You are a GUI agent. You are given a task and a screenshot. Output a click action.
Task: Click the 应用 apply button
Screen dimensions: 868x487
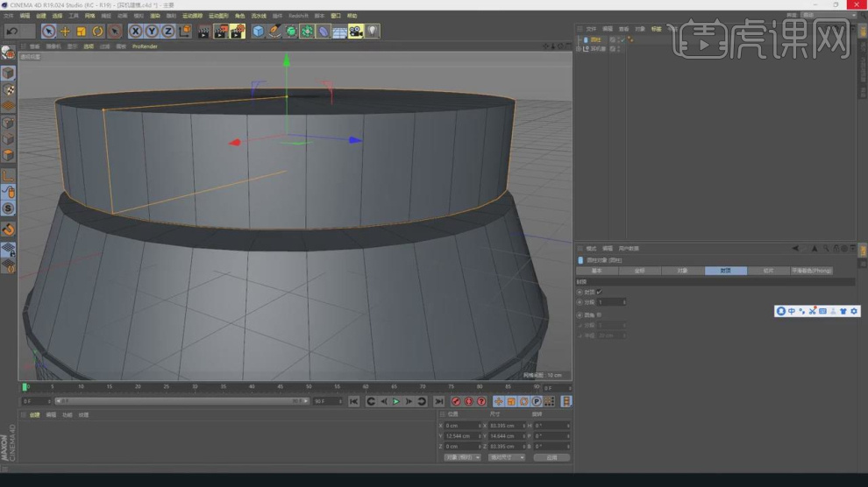pos(551,457)
